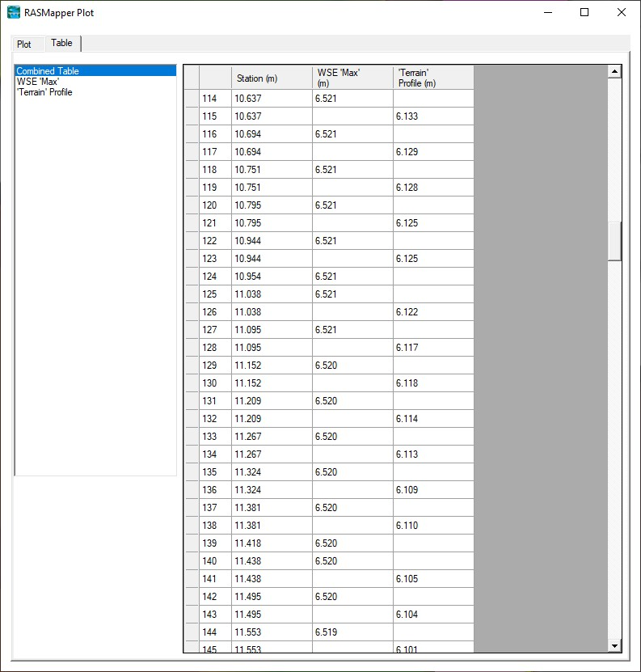Click the scrollbar up arrow
The width and height of the screenshot is (641, 672).
point(614,72)
